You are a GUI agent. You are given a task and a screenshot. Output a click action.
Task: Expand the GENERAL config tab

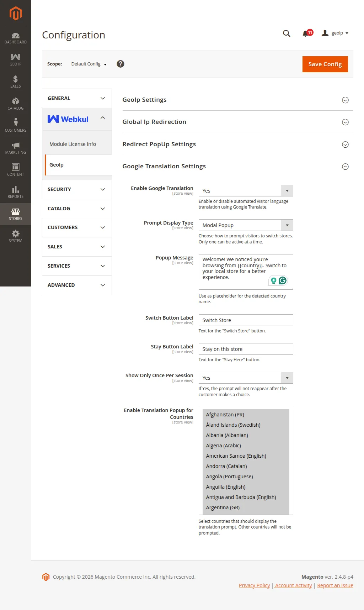(x=77, y=98)
